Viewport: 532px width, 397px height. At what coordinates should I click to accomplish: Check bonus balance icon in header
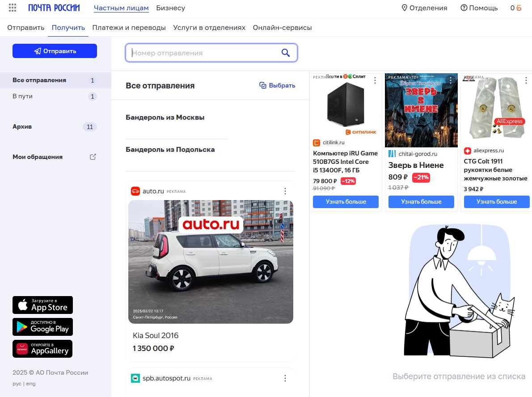[516, 8]
